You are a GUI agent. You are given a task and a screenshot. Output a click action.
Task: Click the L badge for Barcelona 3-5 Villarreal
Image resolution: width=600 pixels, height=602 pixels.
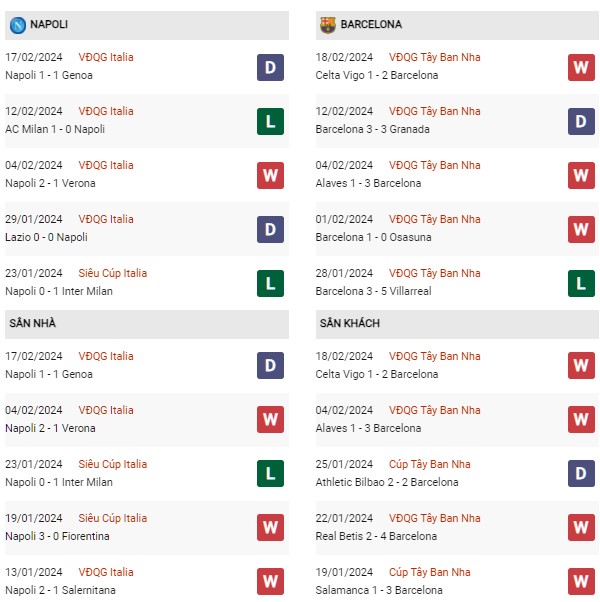pos(580,283)
